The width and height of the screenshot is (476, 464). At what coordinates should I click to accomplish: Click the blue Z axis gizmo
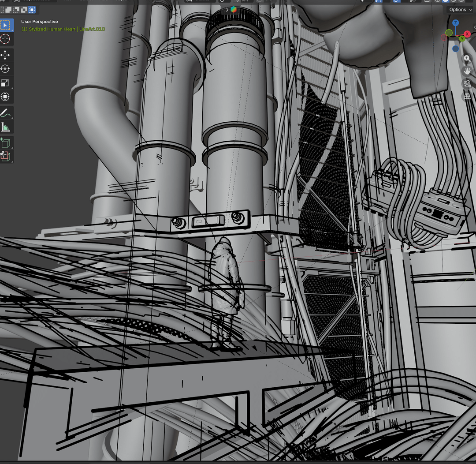pyautogui.click(x=456, y=22)
